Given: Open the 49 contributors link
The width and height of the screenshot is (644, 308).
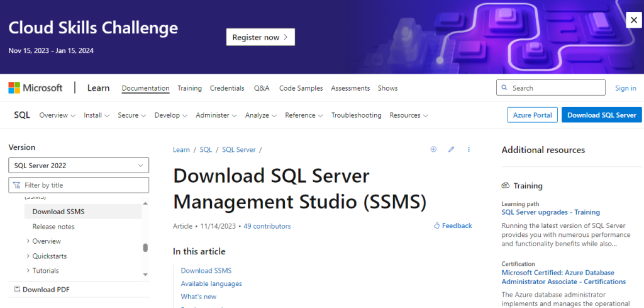Looking at the screenshot, I should point(267,226).
